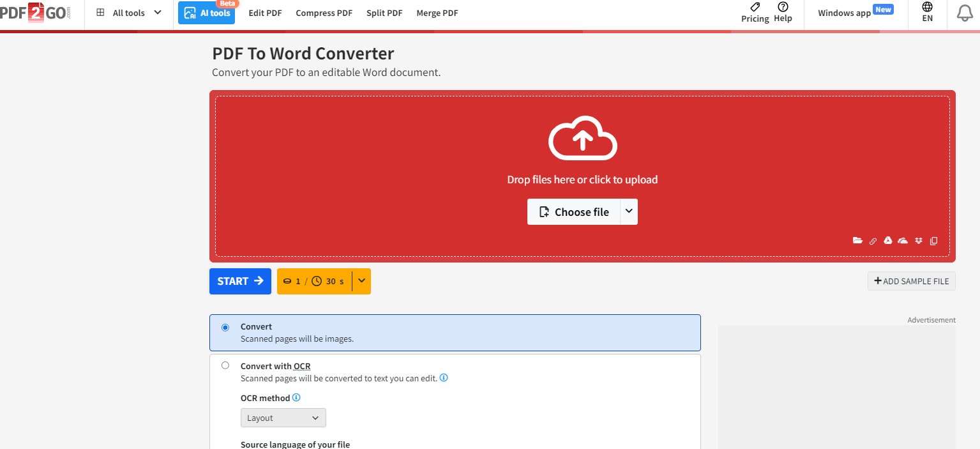Click the Google Drive upload icon
This screenshot has height=449, width=980.
coord(887,241)
